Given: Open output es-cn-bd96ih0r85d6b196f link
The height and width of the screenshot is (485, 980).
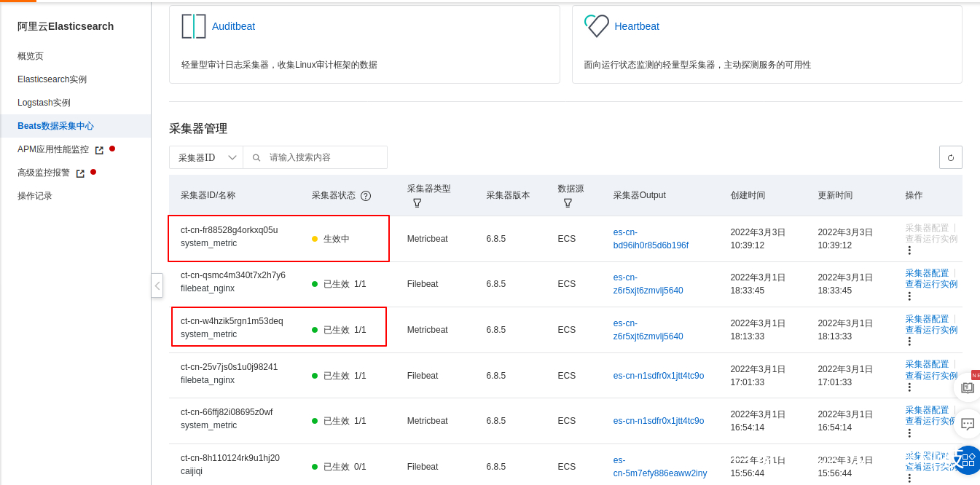Looking at the screenshot, I should coord(651,239).
